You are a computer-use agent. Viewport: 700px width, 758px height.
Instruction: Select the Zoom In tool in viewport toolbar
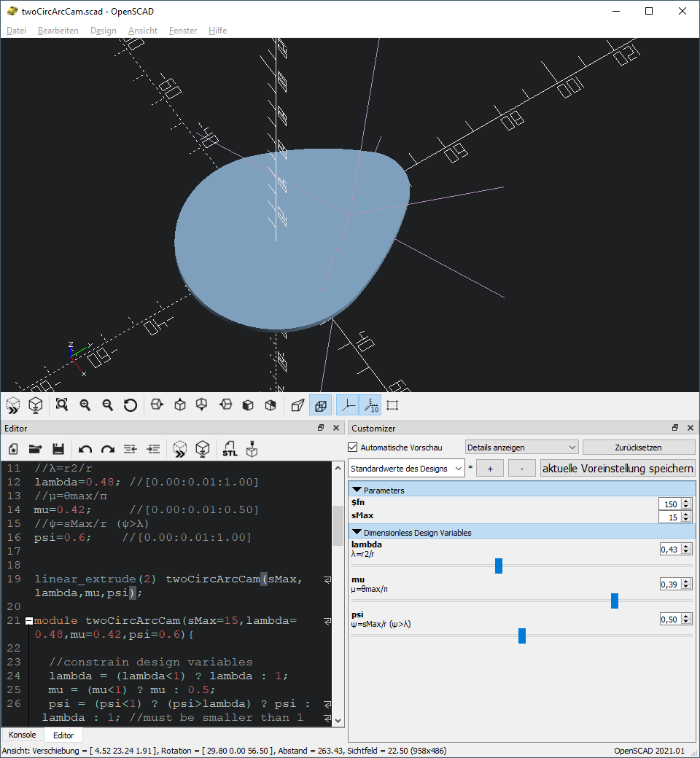(85, 405)
